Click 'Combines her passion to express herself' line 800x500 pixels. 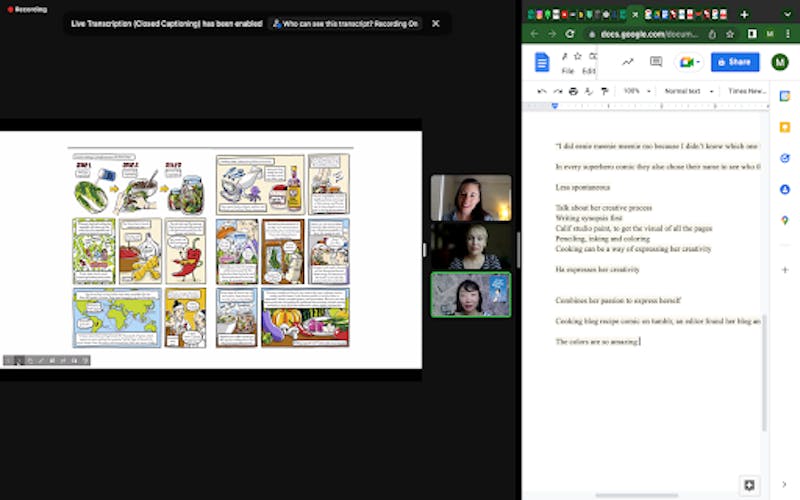(x=618, y=300)
